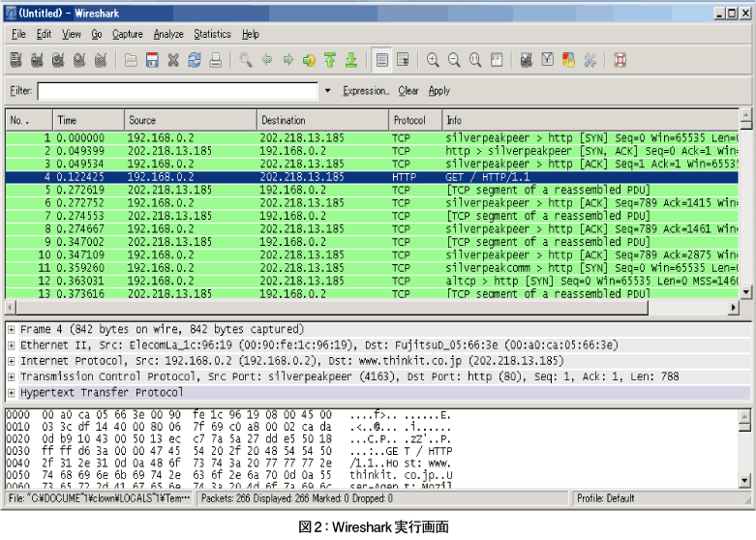
Task: Go forward in packet history arrow
Action: [287, 60]
